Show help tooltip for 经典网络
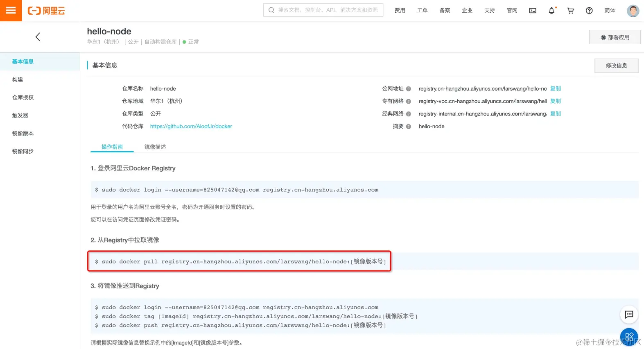Screen dimensions: 644x349 [x=408, y=114]
